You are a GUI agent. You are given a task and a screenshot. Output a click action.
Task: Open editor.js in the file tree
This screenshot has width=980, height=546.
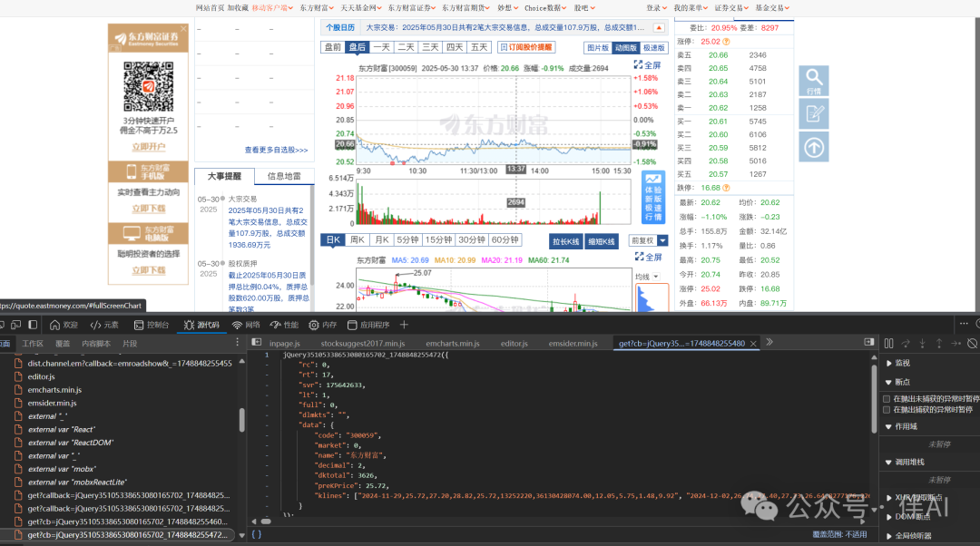(41, 376)
